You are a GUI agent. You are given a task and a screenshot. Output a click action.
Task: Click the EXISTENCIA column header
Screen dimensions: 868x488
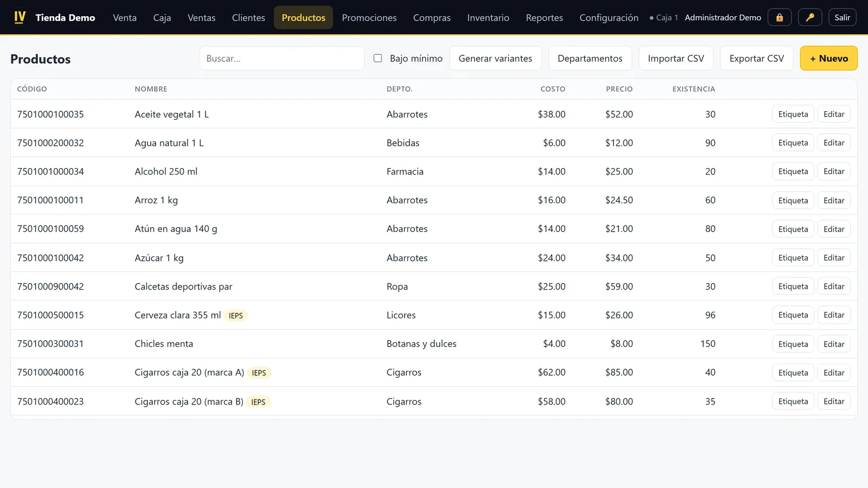click(693, 89)
